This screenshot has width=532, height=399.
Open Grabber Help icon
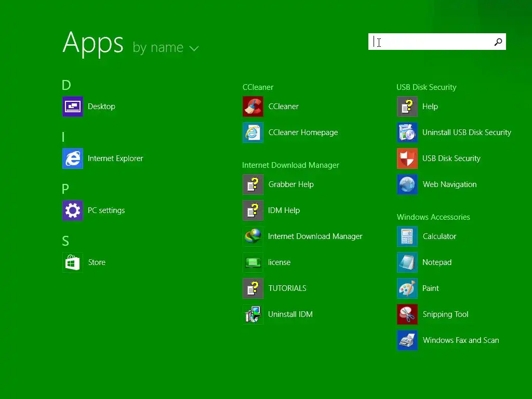pyautogui.click(x=253, y=184)
